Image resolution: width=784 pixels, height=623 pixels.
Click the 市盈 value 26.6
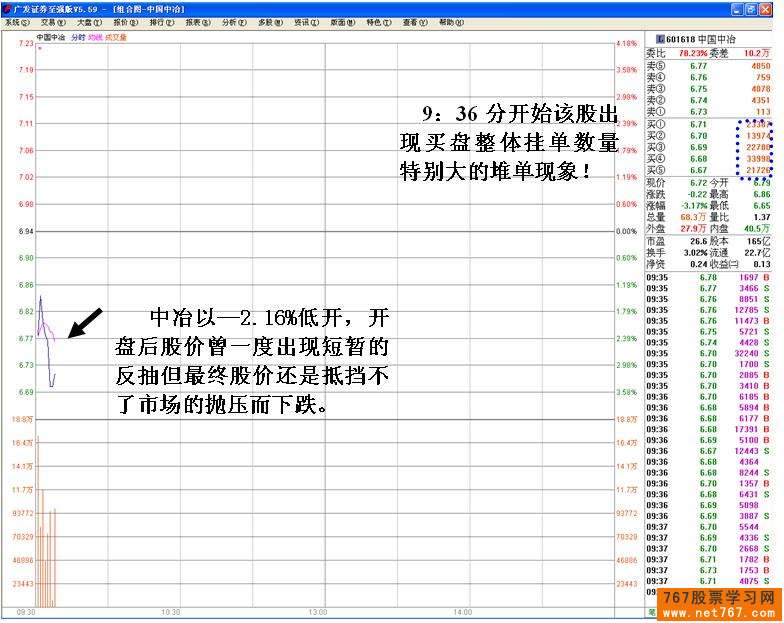tap(698, 242)
